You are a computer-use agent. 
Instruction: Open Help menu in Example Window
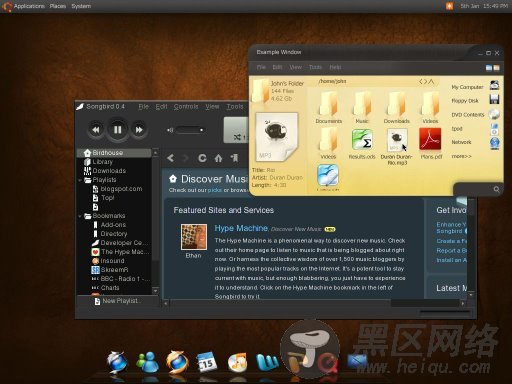point(335,67)
